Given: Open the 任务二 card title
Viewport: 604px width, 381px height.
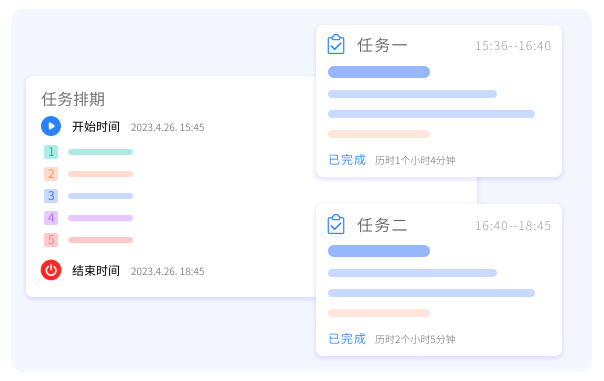Looking at the screenshot, I should click(382, 225).
